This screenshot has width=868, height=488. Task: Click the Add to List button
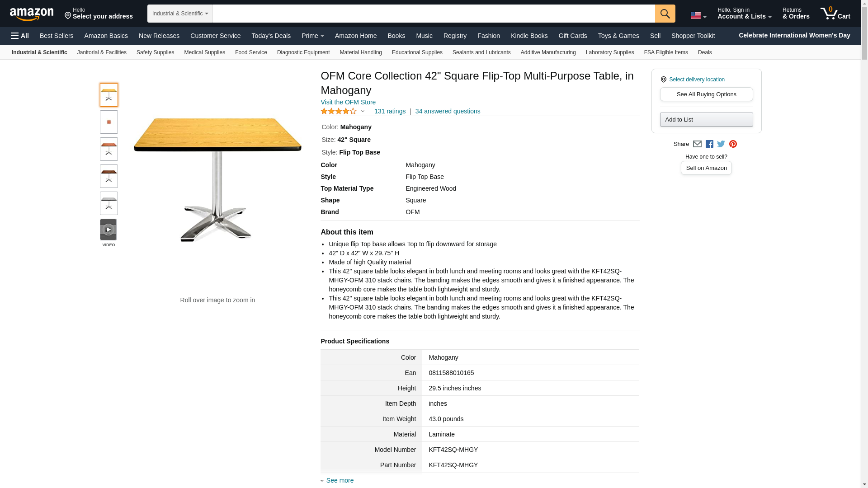[706, 120]
